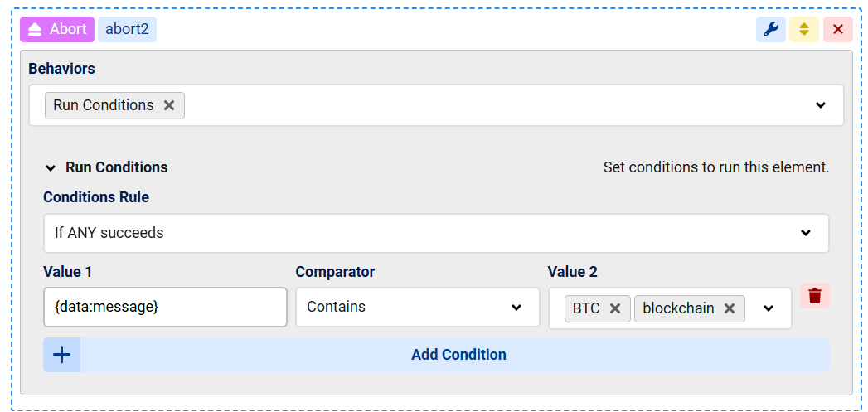Collapse the Run Conditions section
This screenshot has width=868, height=412.
pos(51,167)
